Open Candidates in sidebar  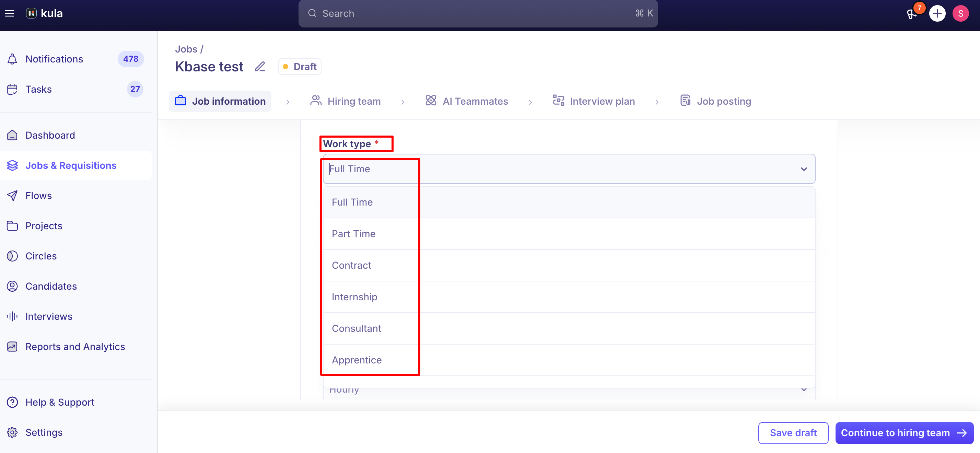click(x=76, y=287)
